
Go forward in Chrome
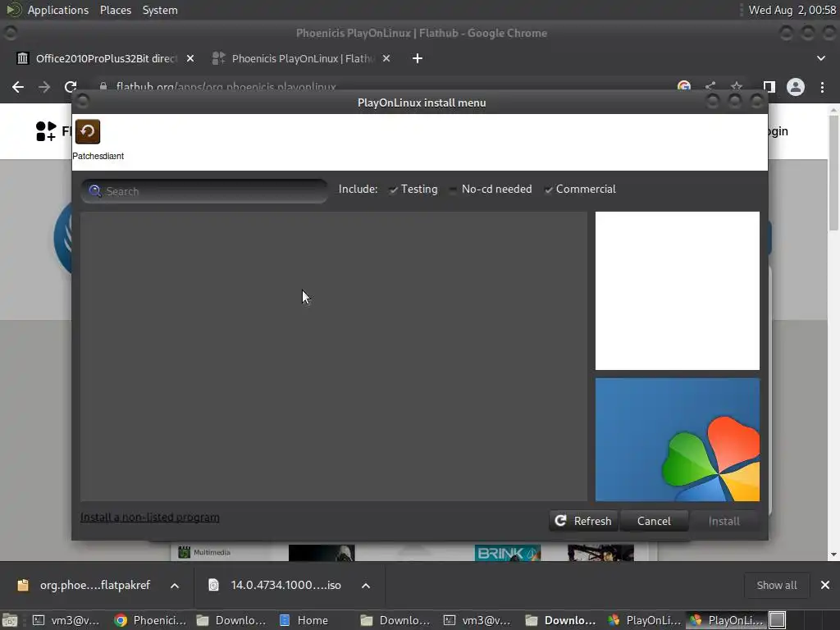[x=44, y=87]
